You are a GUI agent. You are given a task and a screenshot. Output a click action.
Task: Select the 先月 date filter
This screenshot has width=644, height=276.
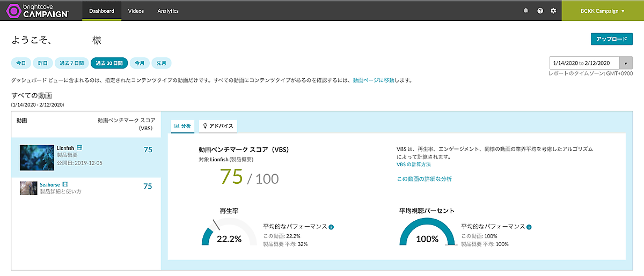point(161,63)
